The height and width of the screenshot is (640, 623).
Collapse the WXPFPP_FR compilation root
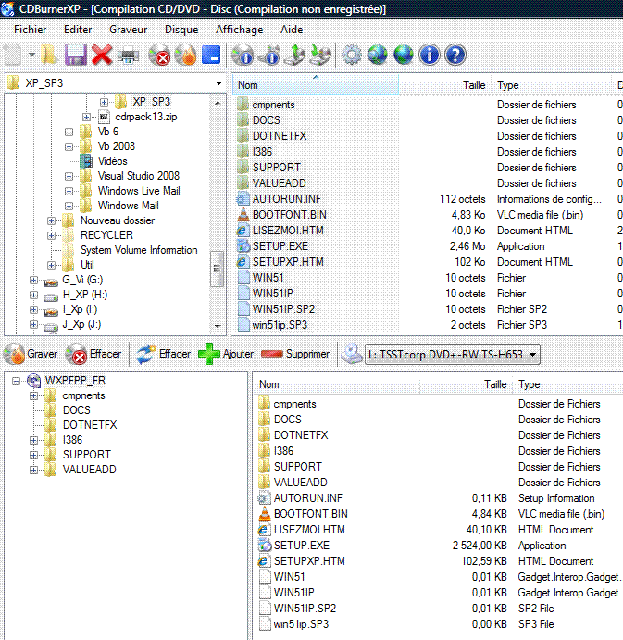(16, 381)
